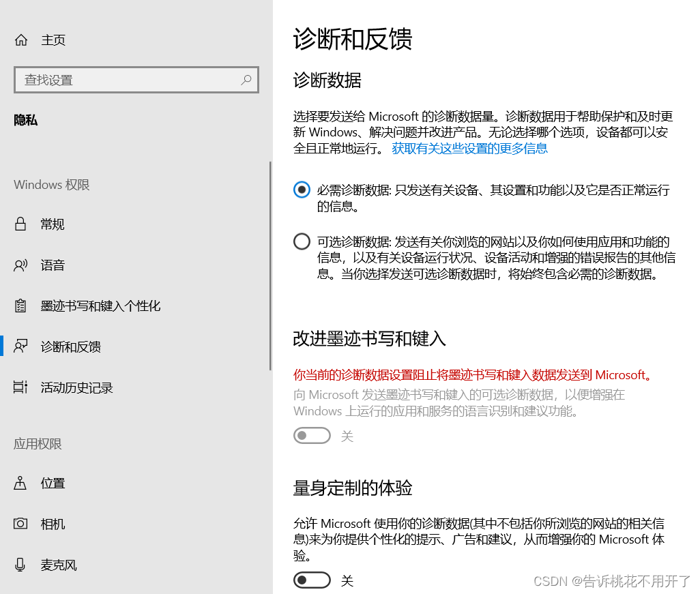This screenshot has height=594, width=700.
Task: Select the 可选诊断数据 radio button
Action: [x=302, y=241]
